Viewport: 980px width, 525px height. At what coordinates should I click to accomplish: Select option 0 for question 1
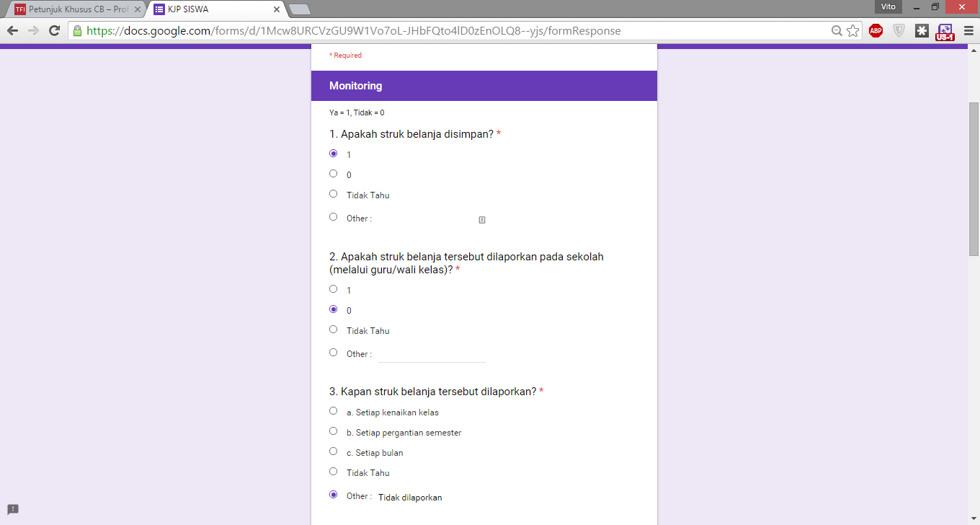coord(333,174)
